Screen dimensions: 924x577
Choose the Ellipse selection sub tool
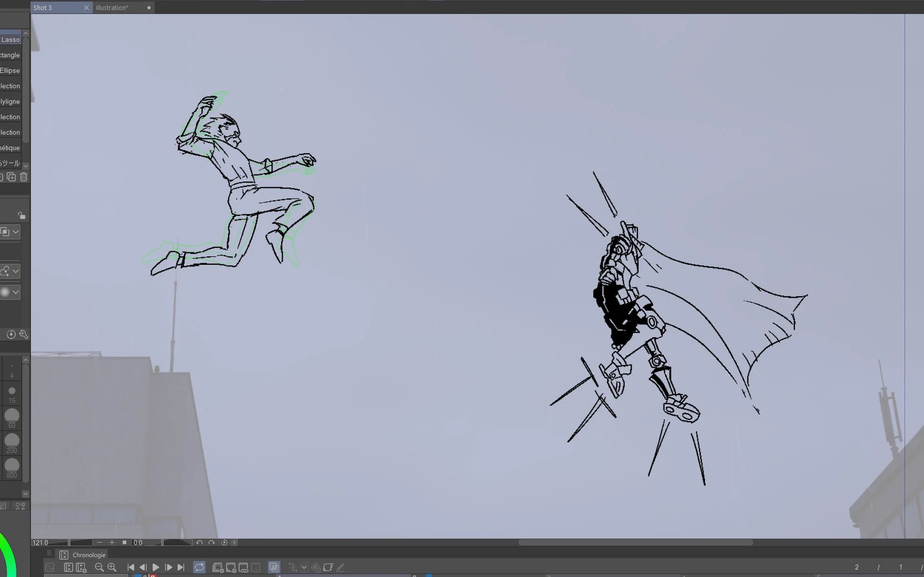point(10,70)
